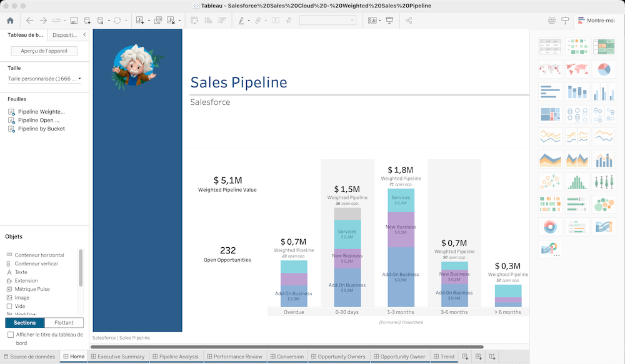The height and width of the screenshot is (364, 625).
Task: Click the highlight pen icon in the toolbar
Action: [x=242, y=20]
